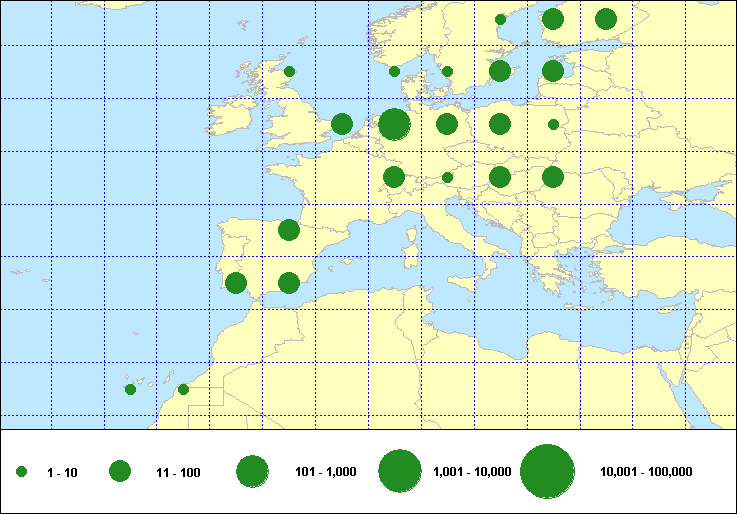Click the small dot over southern Norway
Image resolution: width=737 pixels, height=514 pixels.
pos(394,71)
